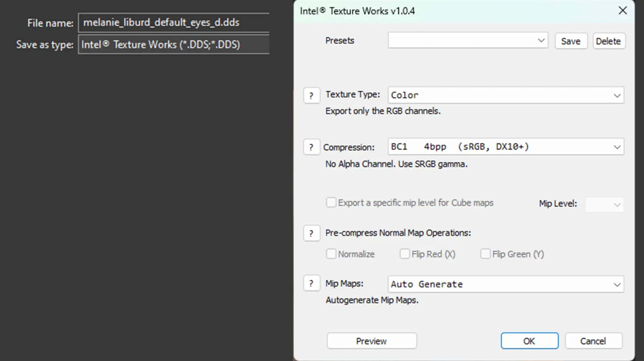The width and height of the screenshot is (644, 361).
Task: Click 'Pre-compress Normal Map Operations:' label
Action: pos(398,233)
